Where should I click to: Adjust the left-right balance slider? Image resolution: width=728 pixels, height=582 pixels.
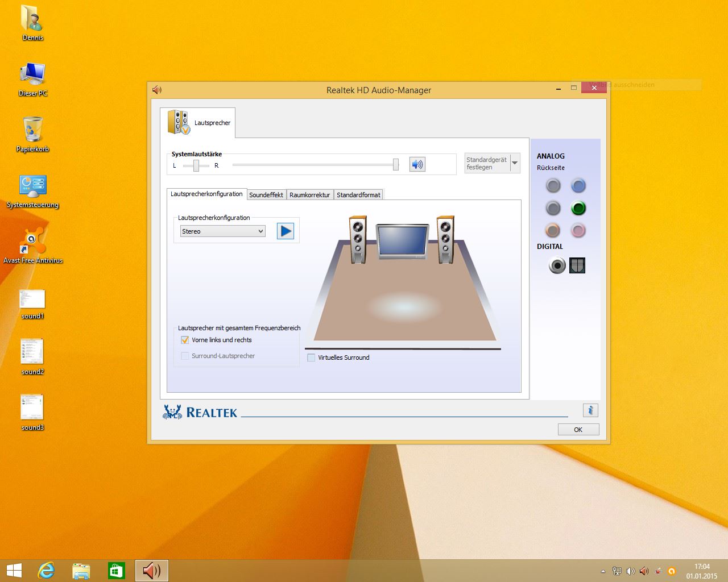point(196,165)
